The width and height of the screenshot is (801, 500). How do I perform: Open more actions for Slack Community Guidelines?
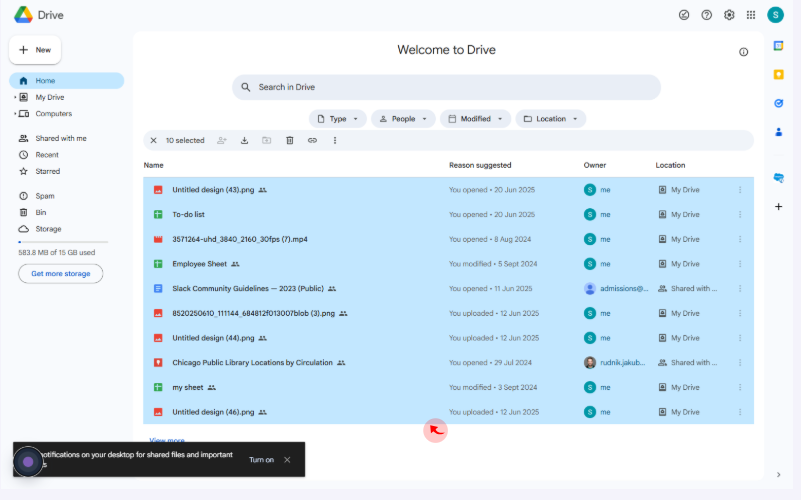point(740,289)
